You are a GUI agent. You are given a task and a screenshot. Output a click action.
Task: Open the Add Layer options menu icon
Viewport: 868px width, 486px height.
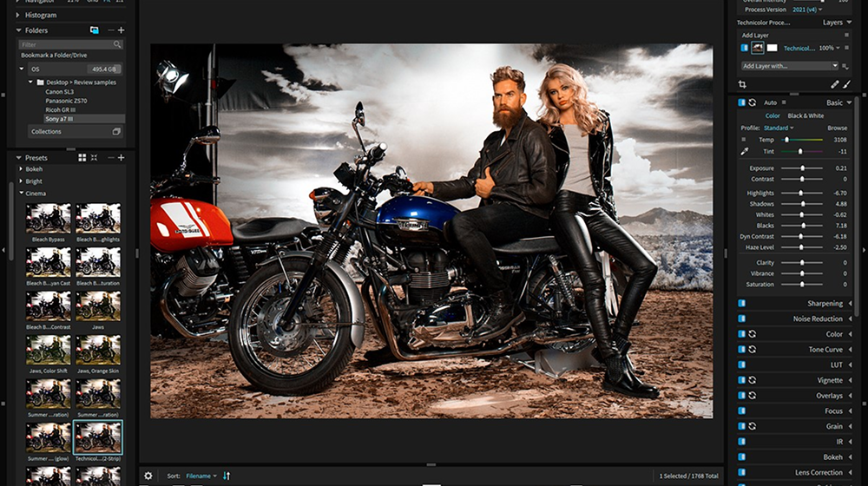click(x=846, y=35)
